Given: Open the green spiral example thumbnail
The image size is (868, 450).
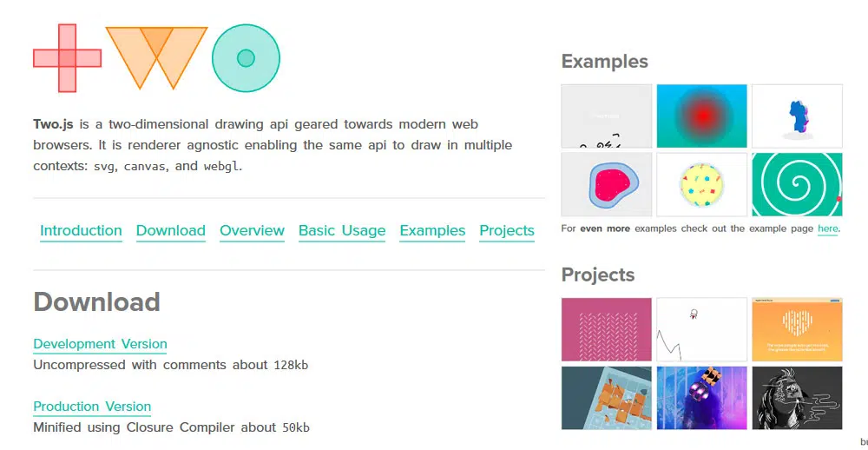Looking at the screenshot, I should 796,184.
